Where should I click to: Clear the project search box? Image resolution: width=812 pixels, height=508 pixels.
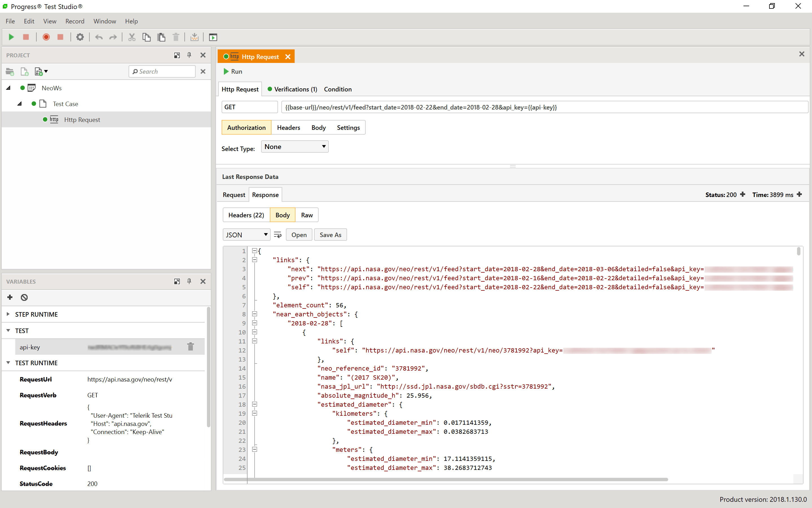coord(203,72)
